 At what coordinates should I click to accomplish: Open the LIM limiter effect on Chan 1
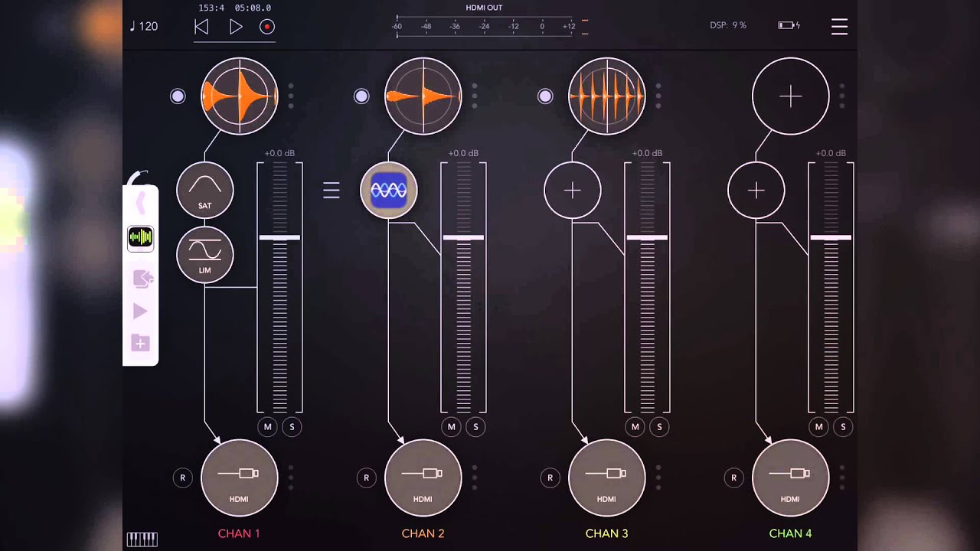(205, 254)
